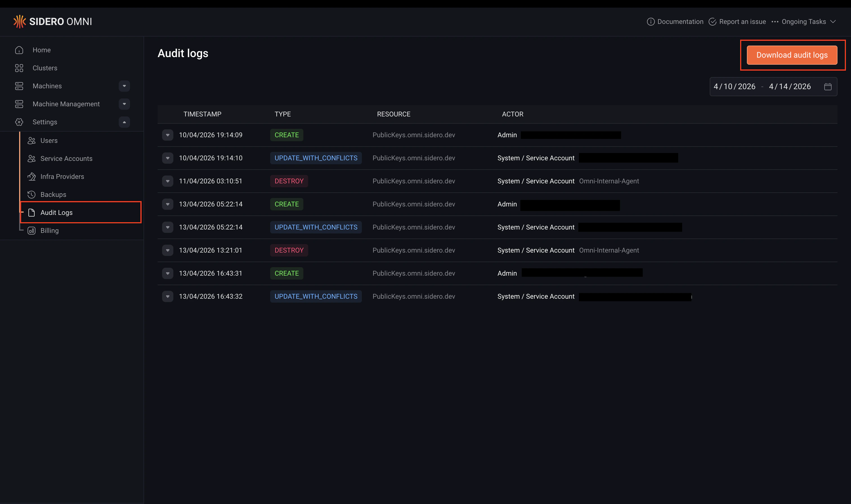The height and width of the screenshot is (504, 851).
Task: Click the Machine Management menu label
Action: [x=66, y=104]
